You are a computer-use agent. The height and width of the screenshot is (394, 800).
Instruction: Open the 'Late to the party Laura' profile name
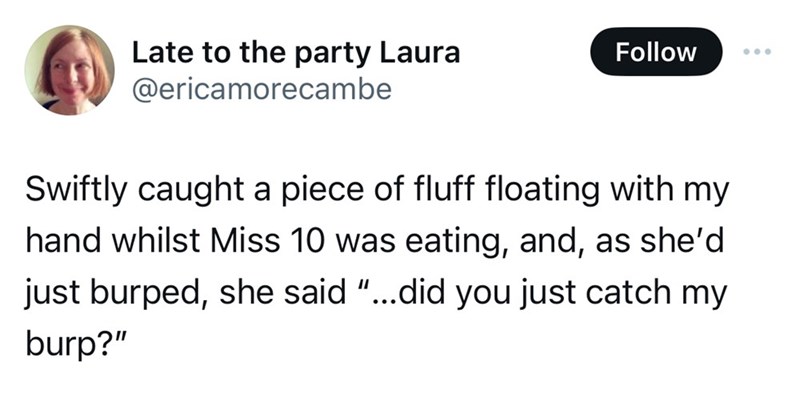tap(295, 53)
